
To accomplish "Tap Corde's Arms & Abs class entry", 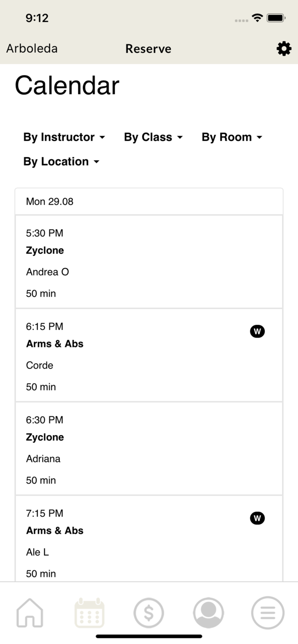I will click(129, 355).
